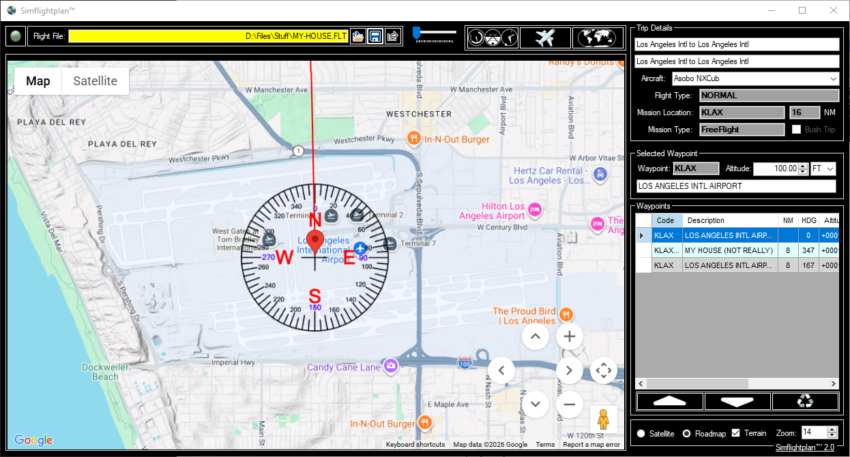The height and width of the screenshot is (457, 850).
Task: Click the world map globe button
Action: coord(597,38)
